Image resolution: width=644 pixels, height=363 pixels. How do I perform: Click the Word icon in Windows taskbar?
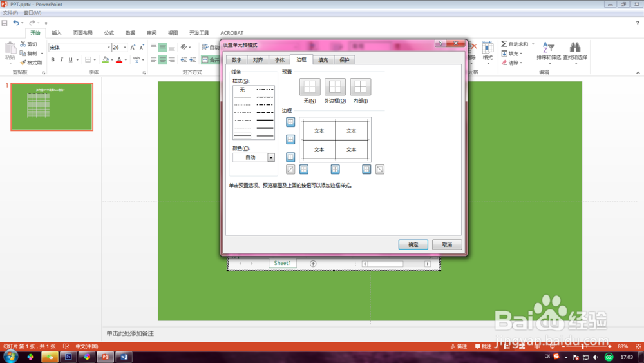pos(124,357)
